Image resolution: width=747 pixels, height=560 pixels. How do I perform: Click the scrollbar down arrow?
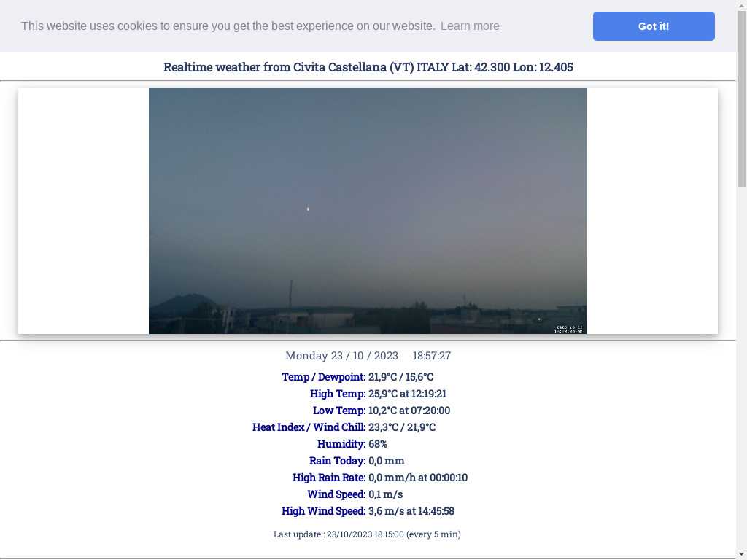point(741,555)
